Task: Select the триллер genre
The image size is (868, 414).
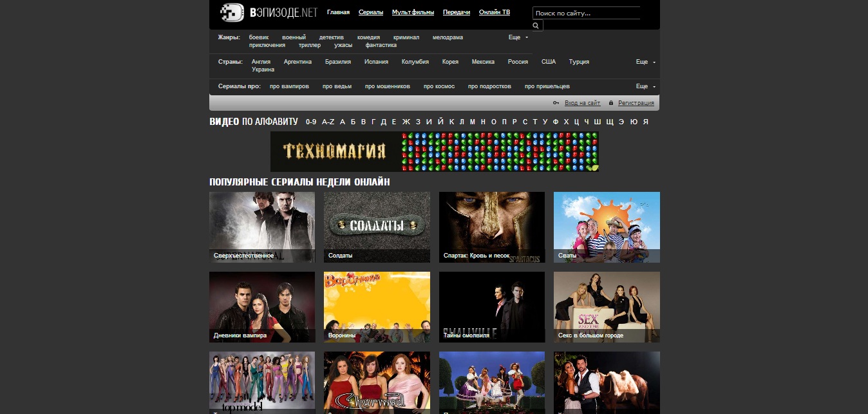Action: pos(310,45)
